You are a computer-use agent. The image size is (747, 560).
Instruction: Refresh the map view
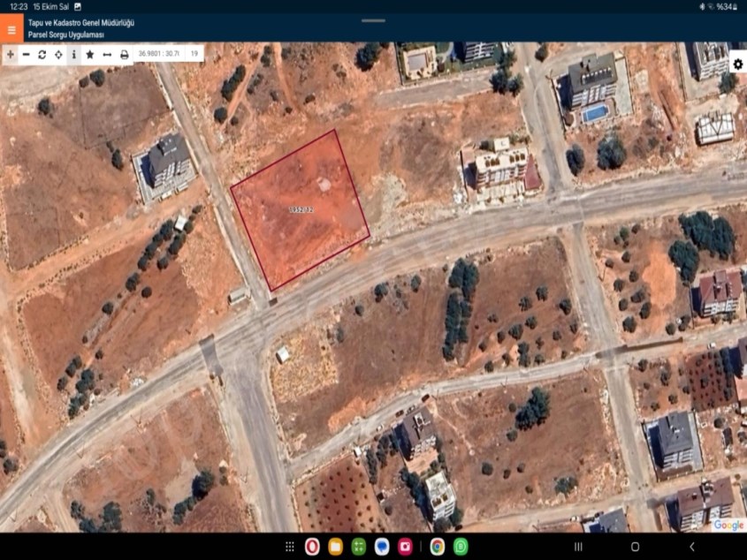(42, 54)
